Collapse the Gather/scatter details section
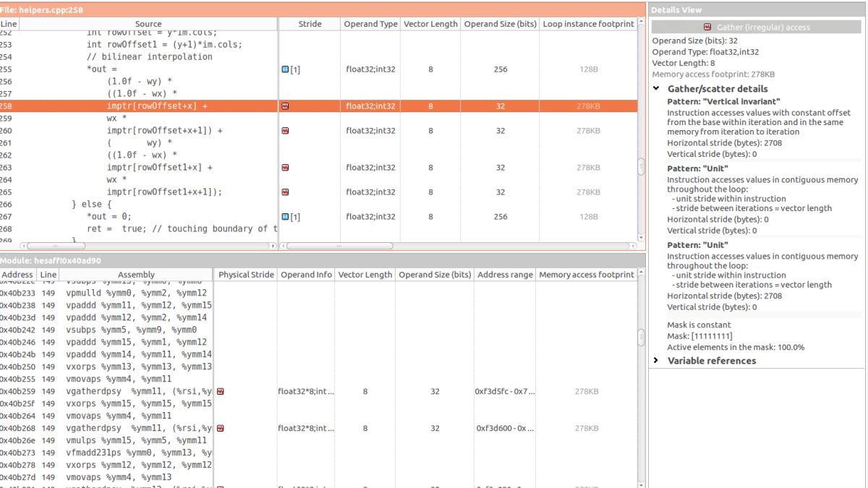This screenshot has height=488, width=868. click(x=657, y=89)
